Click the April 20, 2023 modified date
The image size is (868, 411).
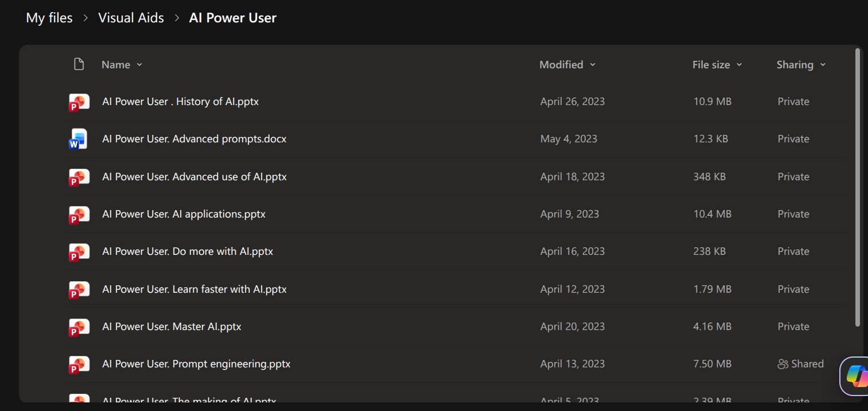[573, 327]
